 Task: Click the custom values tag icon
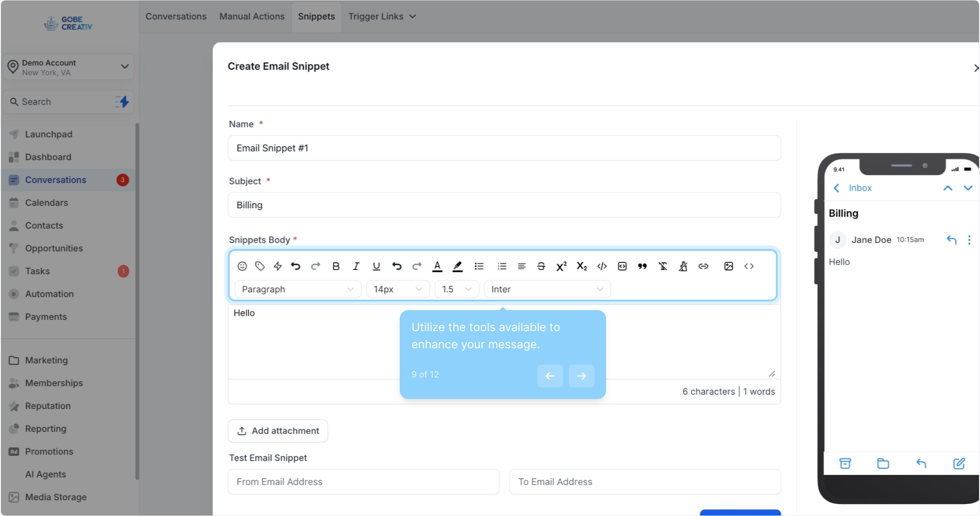coord(260,266)
